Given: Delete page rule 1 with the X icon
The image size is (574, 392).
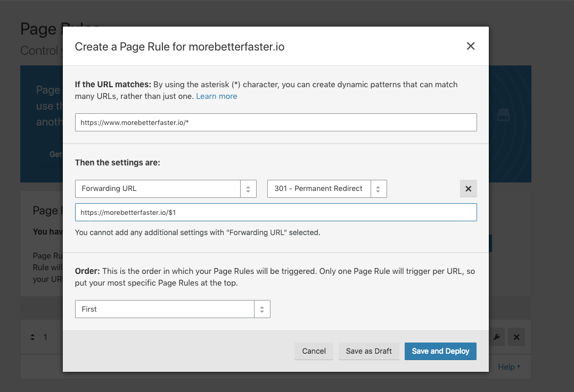Looking at the screenshot, I should (x=516, y=337).
